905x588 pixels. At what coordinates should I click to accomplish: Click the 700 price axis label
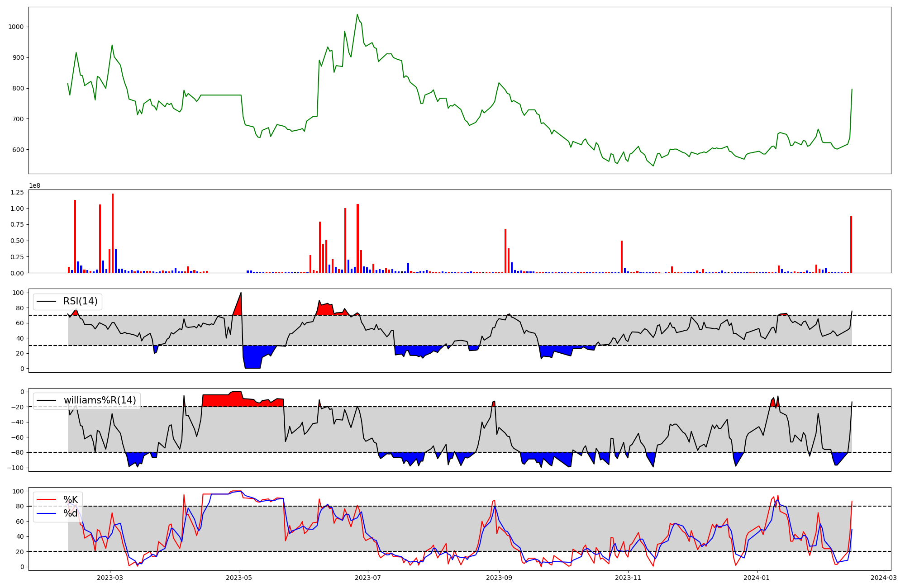click(18, 119)
